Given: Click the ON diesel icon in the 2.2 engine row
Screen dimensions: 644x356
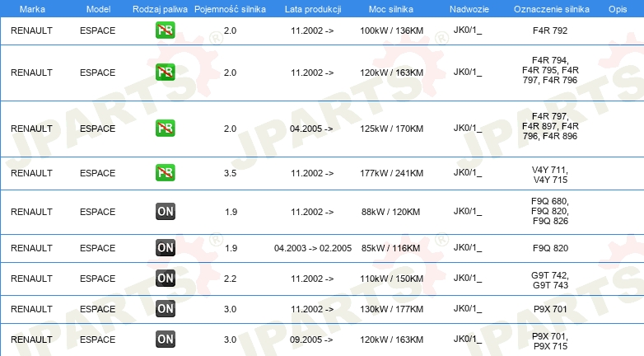Looking at the screenshot, I should pos(165,278).
